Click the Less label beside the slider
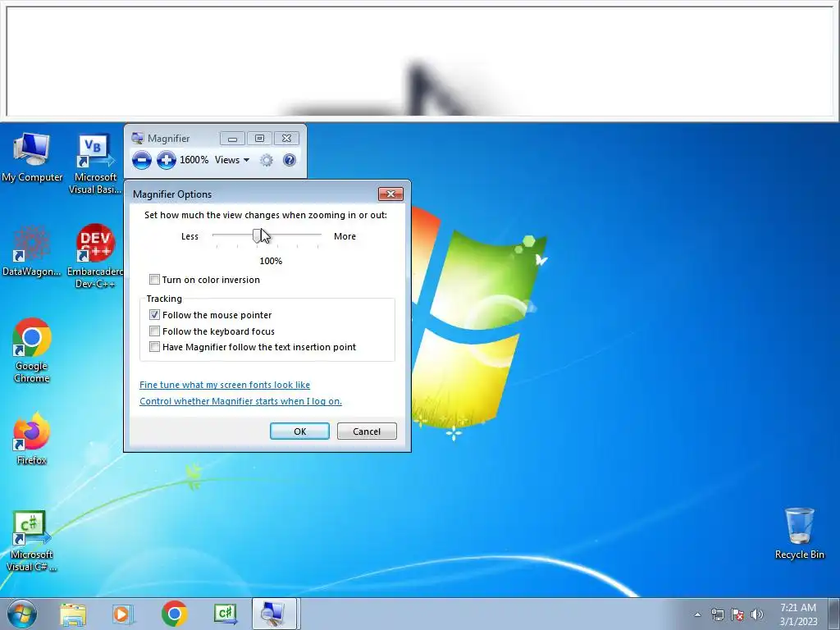 (189, 236)
